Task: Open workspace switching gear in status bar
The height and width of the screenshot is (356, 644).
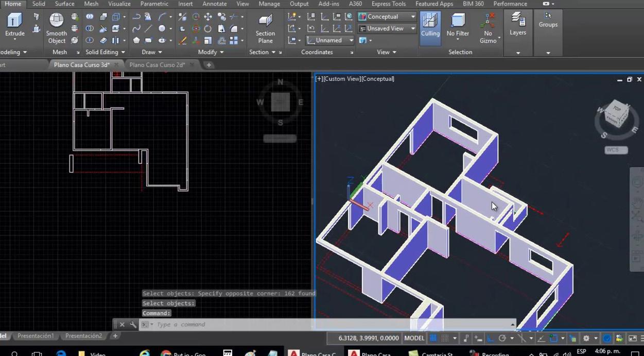Action: click(x=586, y=338)
